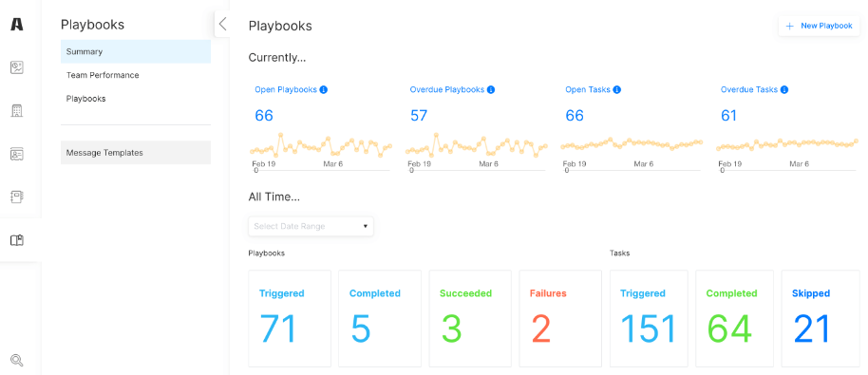The height and width of the screenshot is (375, 868).
Task: Click the Tasks Triggered 151 card
Action: [649, 319]
